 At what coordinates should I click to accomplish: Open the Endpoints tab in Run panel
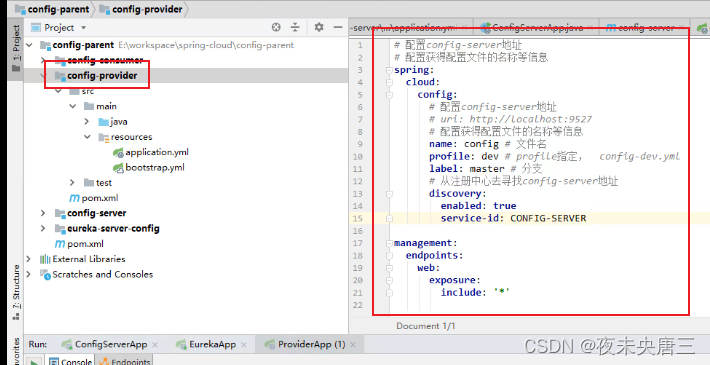(125, 360)
